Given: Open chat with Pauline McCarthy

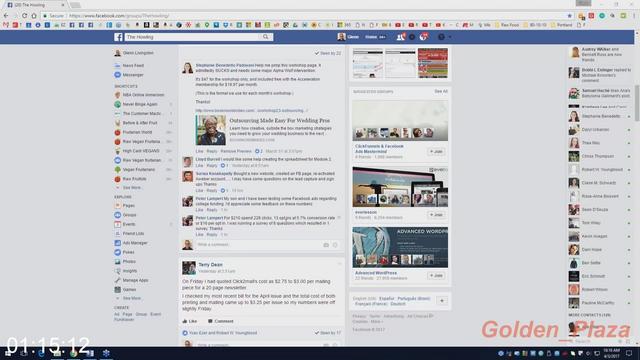Looking at the screenshot, I should pyautogui.click(x=600, y=303).
